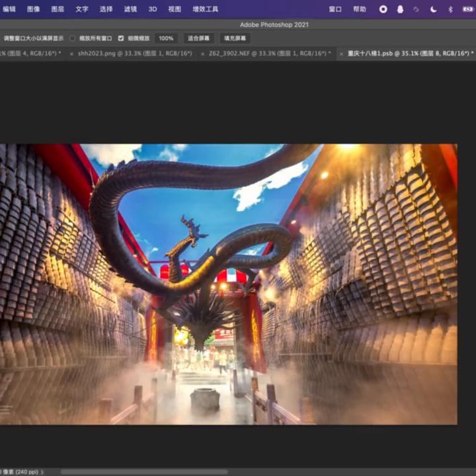Close the 重庆十八梯1.psb document tab
476x476 pixels.
341,54
